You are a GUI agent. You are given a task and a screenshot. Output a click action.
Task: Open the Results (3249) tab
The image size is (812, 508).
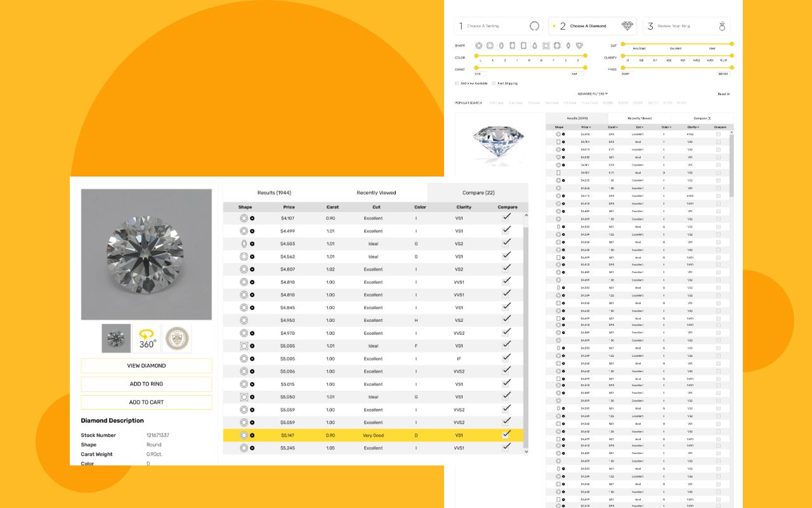tap(577, 118)
